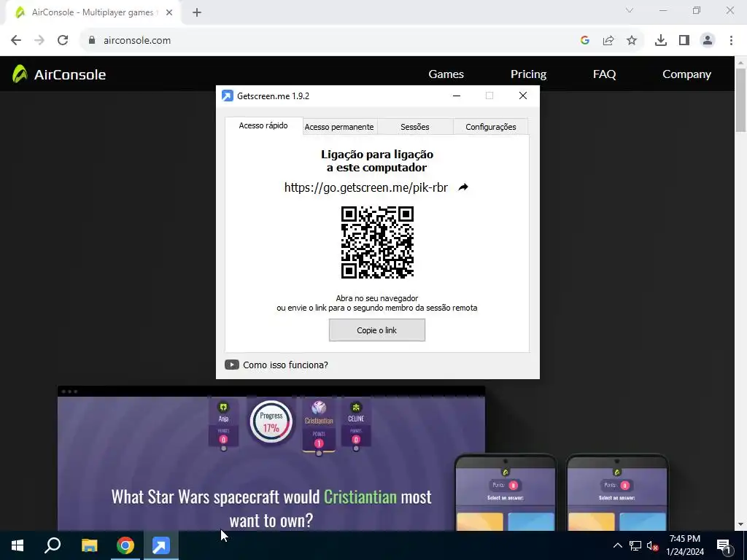This screenshot has height=560, width=747.
Task: Open the Company menu on AirConsole
Action: [686, 74]
